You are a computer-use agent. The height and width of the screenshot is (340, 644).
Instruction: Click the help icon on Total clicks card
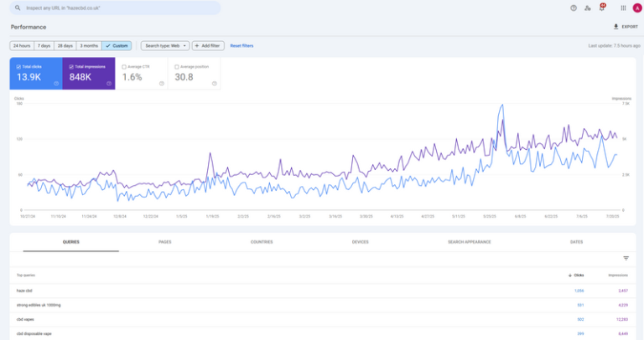56,83
